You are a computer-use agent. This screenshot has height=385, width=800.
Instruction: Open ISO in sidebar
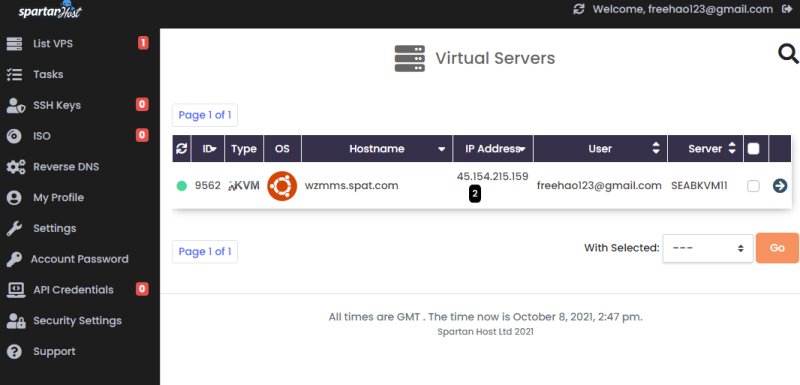pyautogui.click(x=42, y=136)
